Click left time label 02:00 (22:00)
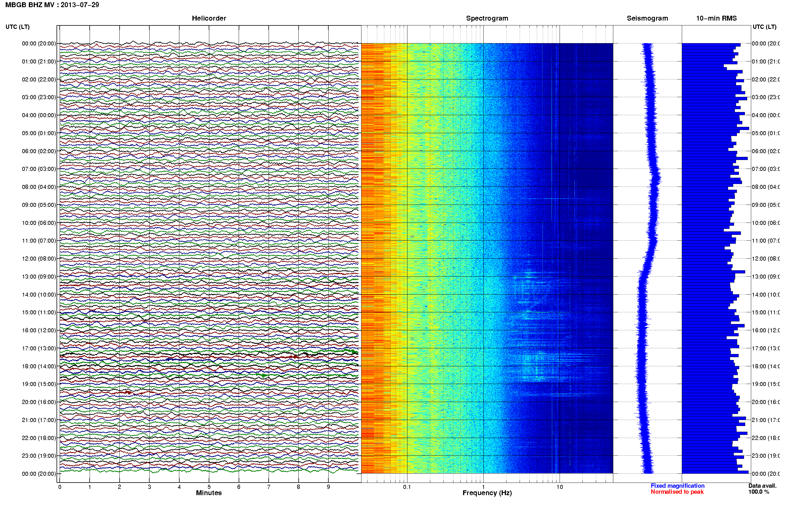Image resolution: width=812 pixels, height=508 pixels. (39, 79)
